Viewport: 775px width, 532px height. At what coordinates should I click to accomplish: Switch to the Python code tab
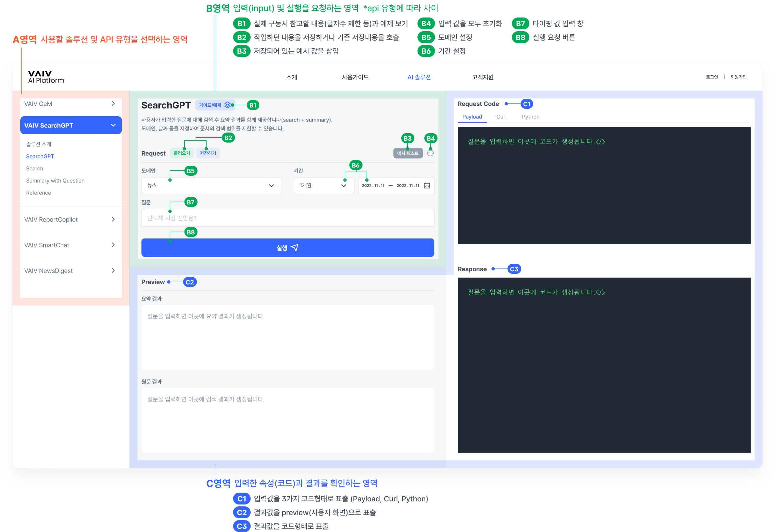point(530,117)
